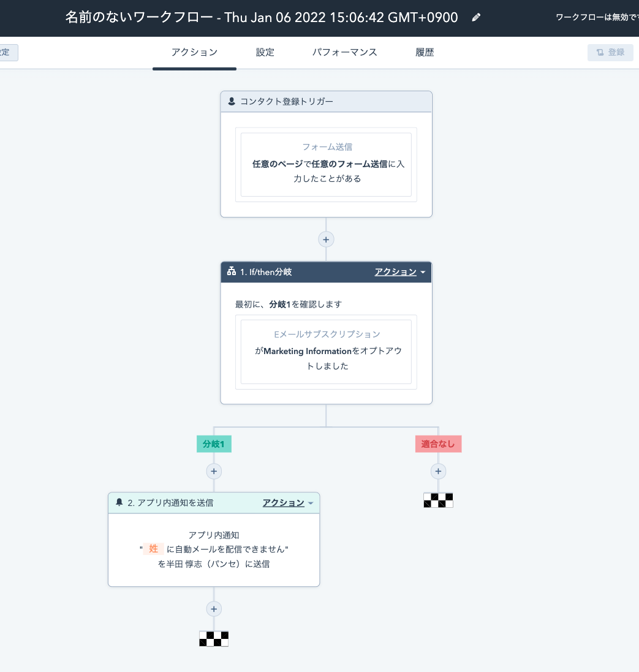Open the パフォーマンス tab

345,53
